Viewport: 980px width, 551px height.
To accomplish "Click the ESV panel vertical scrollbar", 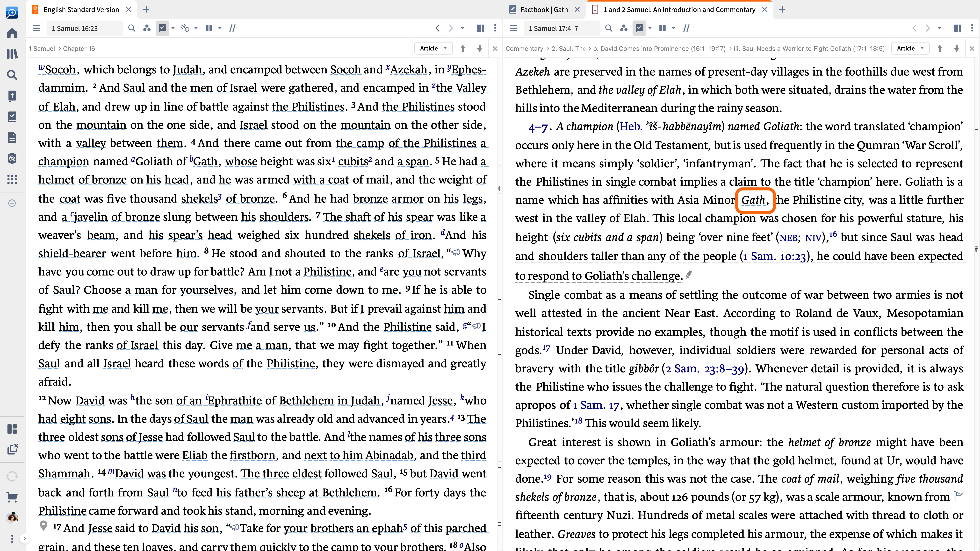I will (x=499, y=189).
